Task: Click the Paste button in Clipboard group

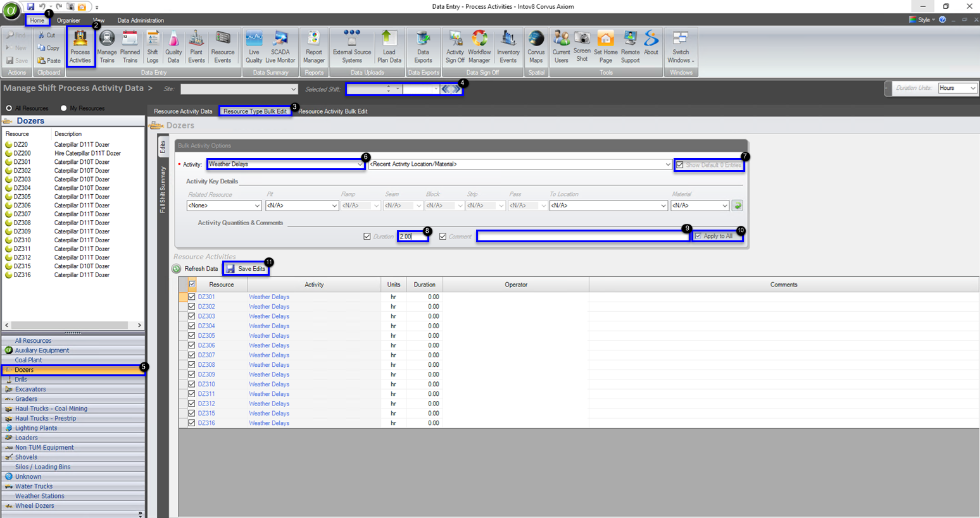Action: (x=49, y=61)
